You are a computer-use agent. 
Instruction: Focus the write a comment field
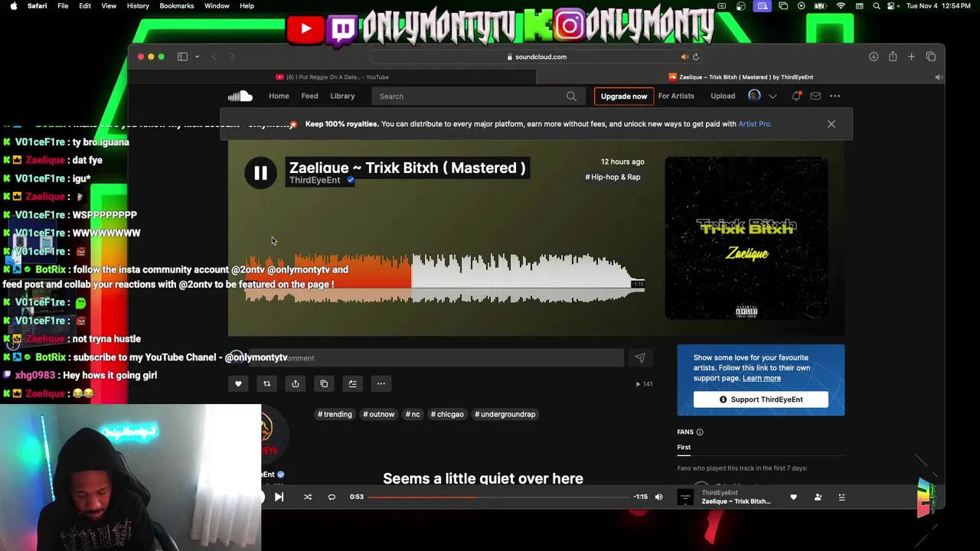pos(435,357)
